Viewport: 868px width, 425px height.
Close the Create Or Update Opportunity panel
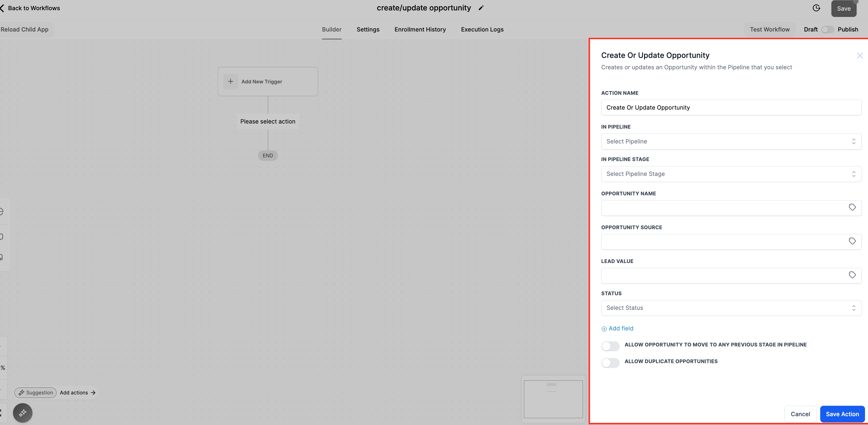[860, 56]
